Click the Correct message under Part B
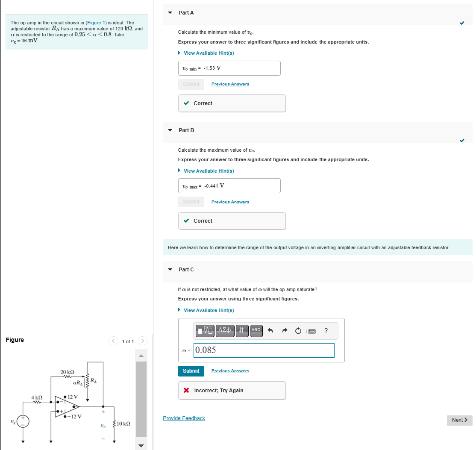Image resolution: width=476 pixels, height=450 pixels. [x=232, y=221]
